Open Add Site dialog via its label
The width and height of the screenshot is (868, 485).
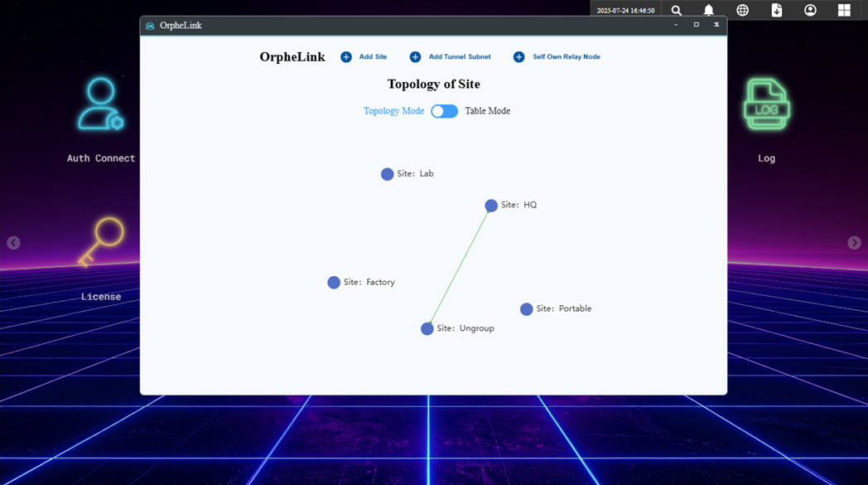pos(373,56)
